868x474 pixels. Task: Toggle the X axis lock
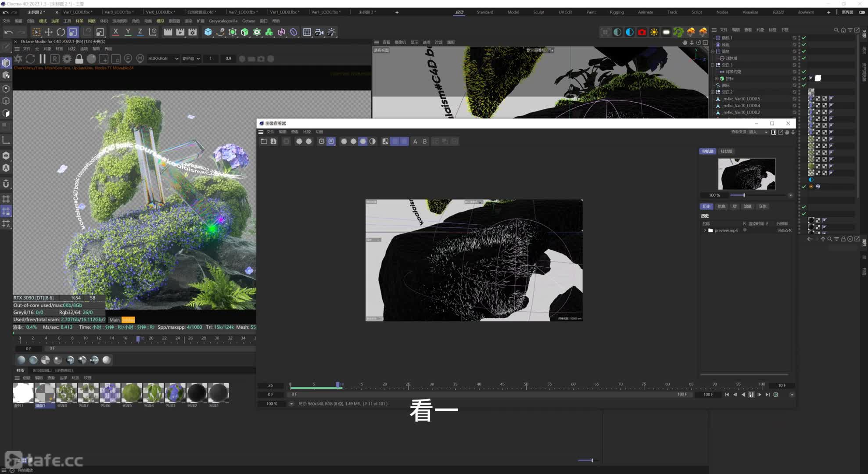click(x=115, y=32)
